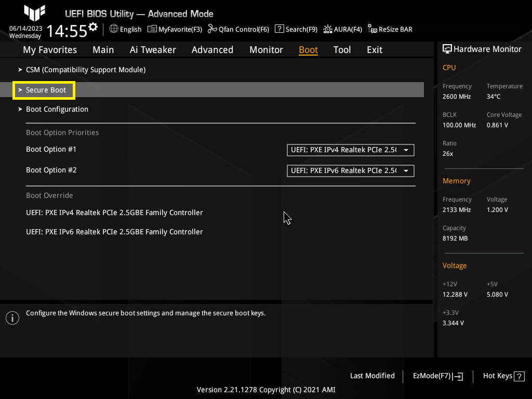The image size is (532, 399).
Task: Open the Main tab
Action: (x=103, y=50)
